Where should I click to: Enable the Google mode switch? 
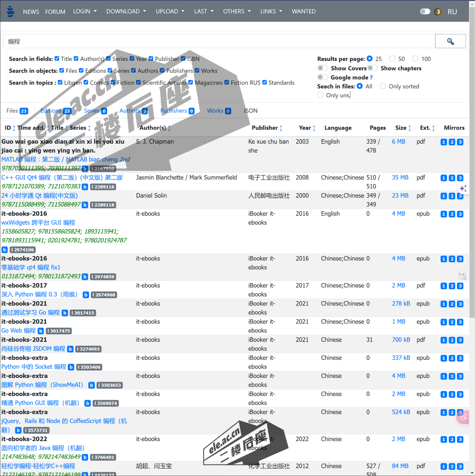coord(323,77)
